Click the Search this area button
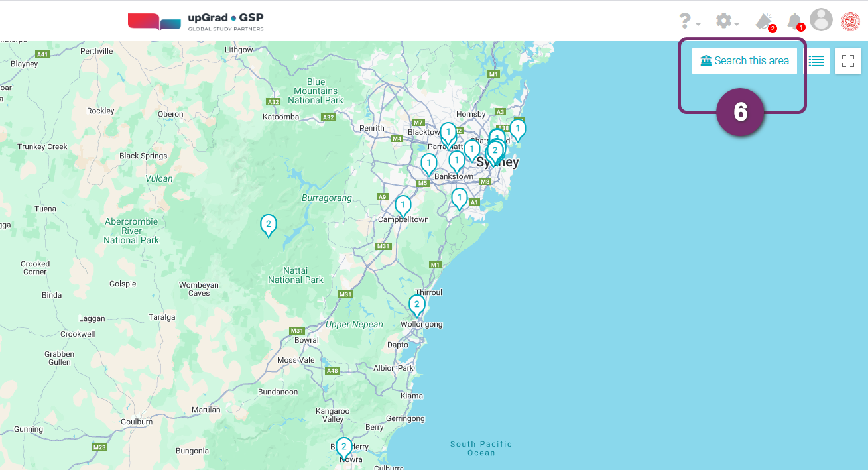Screen dimensions: 868x470 (744, 61)
